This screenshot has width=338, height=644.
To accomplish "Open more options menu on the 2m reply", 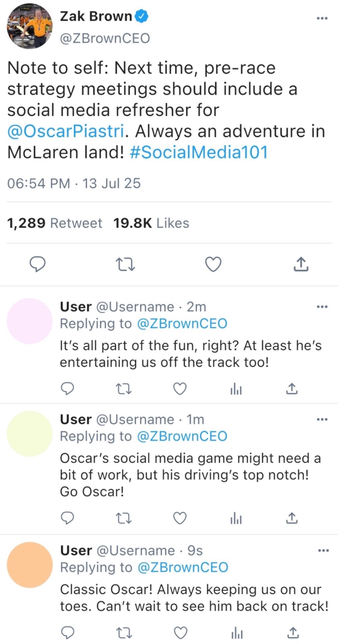I will 322,307.
